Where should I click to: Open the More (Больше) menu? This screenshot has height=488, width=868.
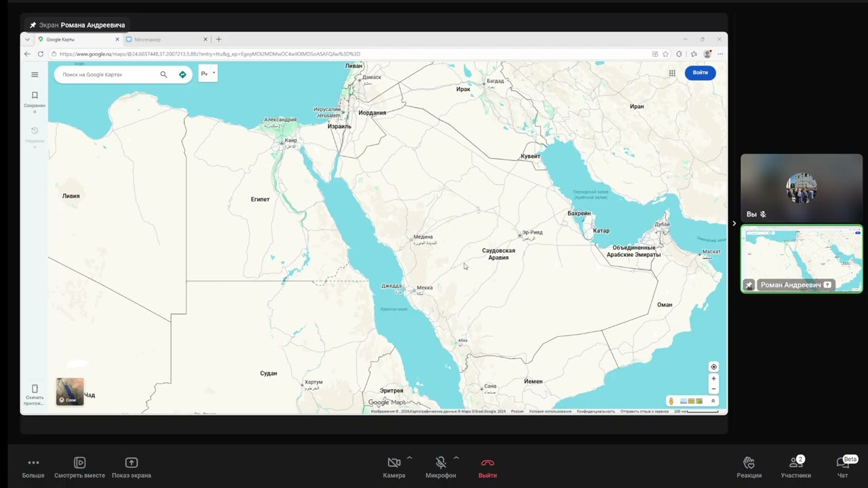point(33,467)
